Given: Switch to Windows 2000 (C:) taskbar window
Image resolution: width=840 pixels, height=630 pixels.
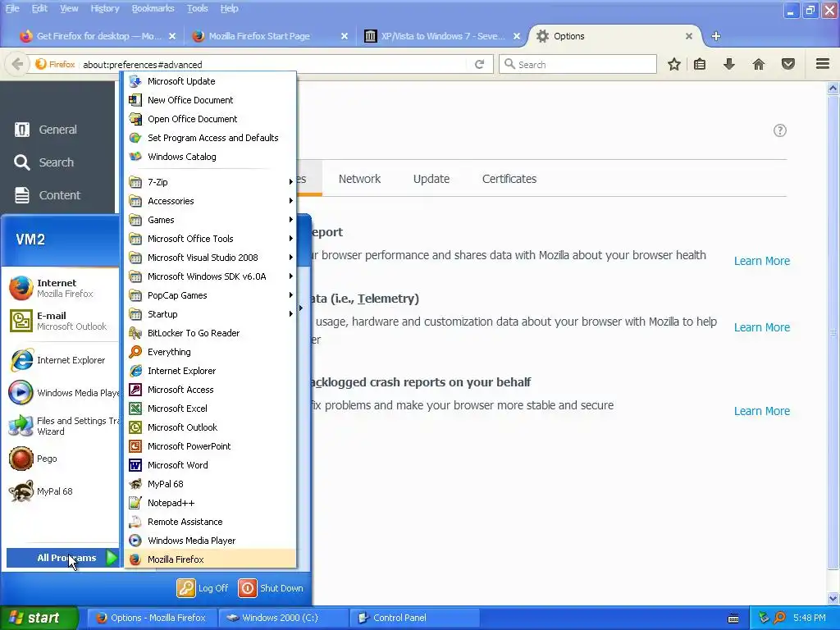Looking at the screenshot, I should [x=283, y=618].
